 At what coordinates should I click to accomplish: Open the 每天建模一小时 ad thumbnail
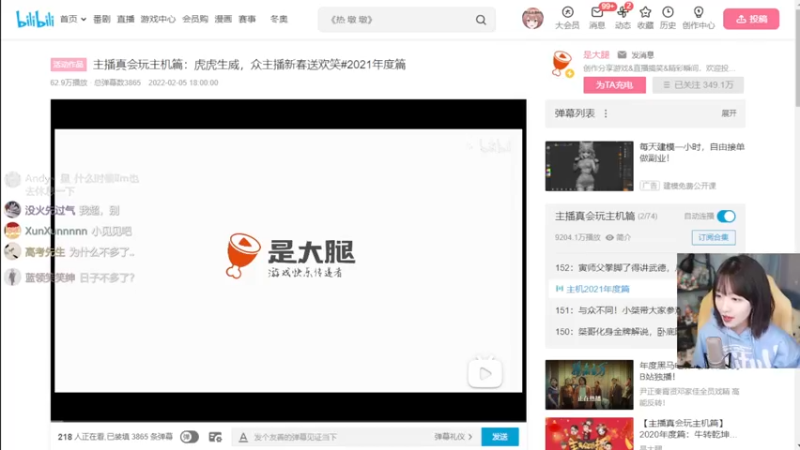(589, 166)
